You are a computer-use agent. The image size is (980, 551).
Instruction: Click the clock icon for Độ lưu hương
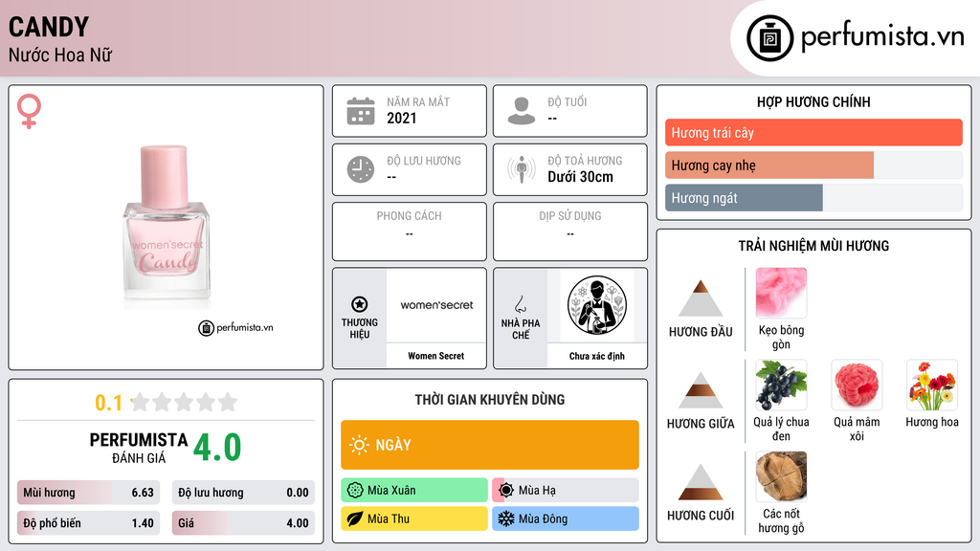(361, 169)
